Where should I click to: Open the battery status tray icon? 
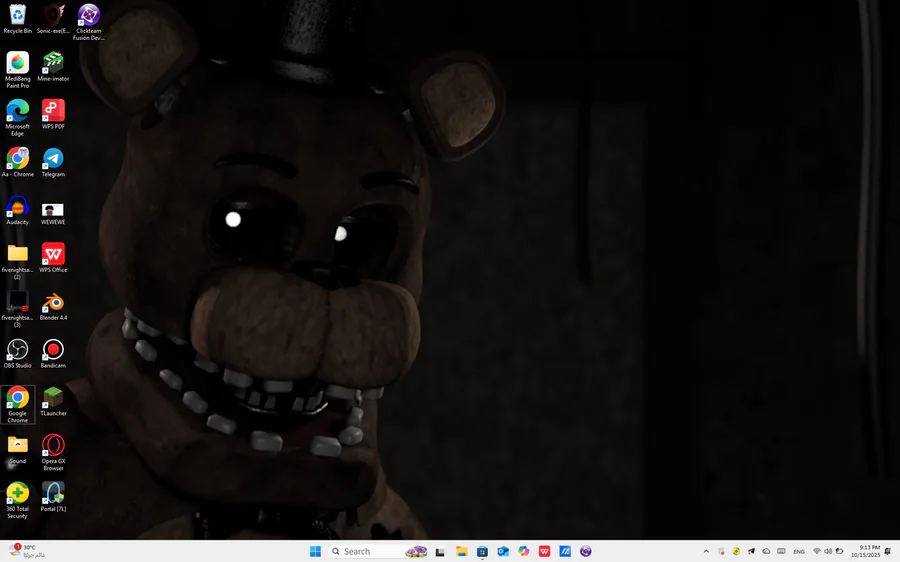click(x=839, y=551)
